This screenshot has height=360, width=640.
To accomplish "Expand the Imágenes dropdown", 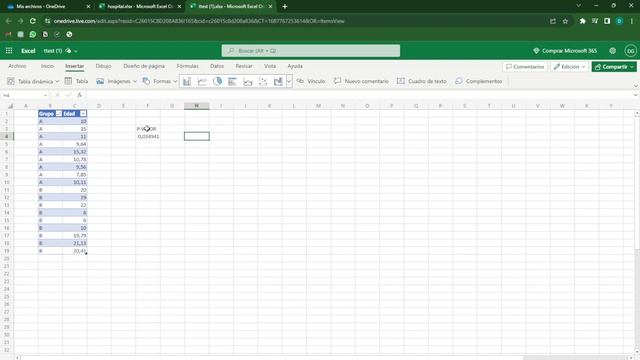I will tap(135, 82).
